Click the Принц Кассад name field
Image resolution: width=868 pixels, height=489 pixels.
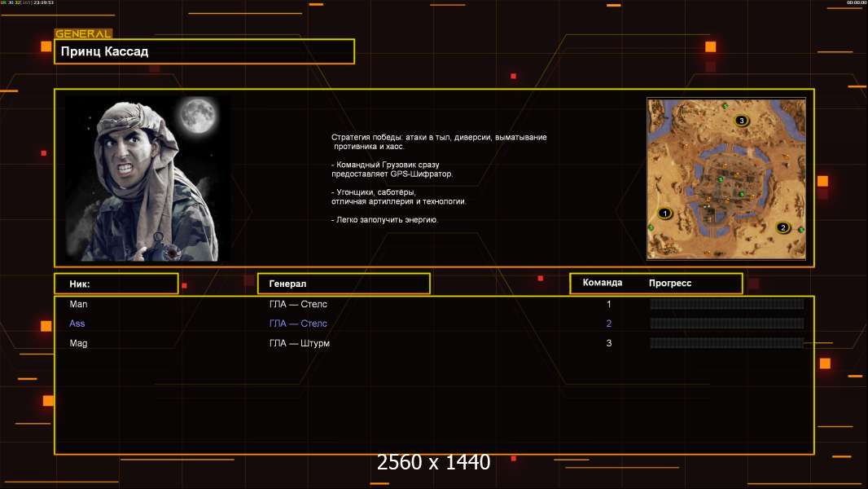click(x=204, y=51)
